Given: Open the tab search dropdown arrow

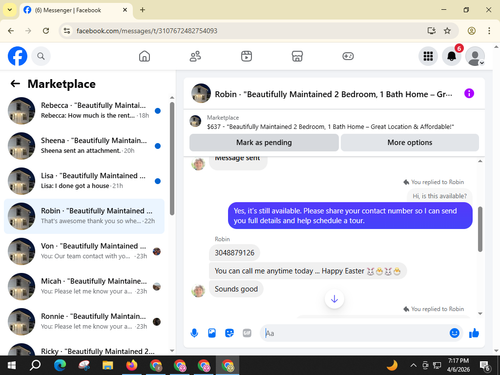Looking at the screenshot, I should coord(10,10).
